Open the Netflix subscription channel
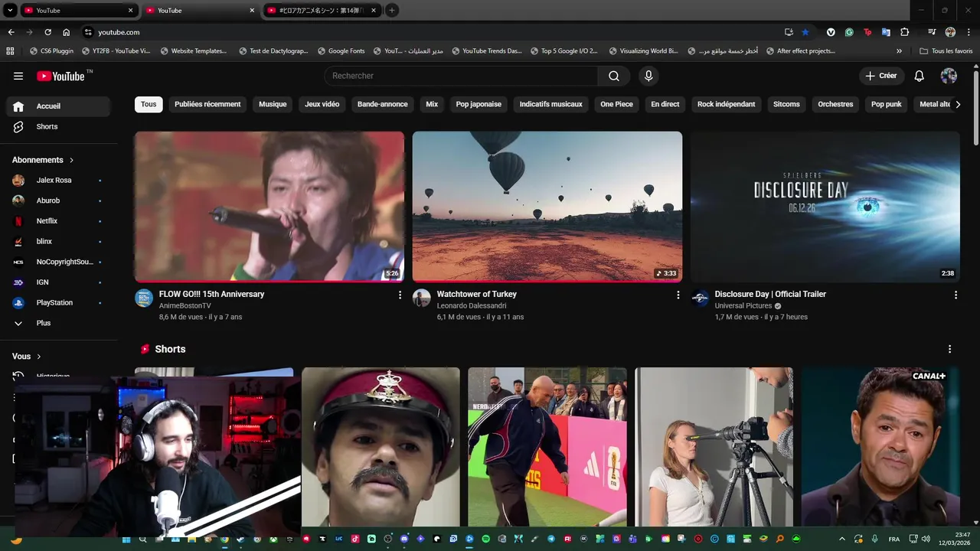 pos(58,221)
